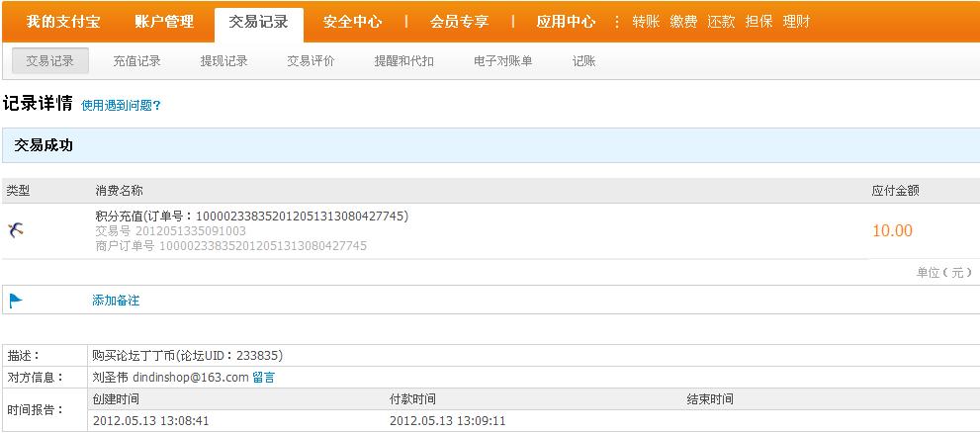Click the transaction type icon
The image size is (980, 433).
click(x=15, y=230)
